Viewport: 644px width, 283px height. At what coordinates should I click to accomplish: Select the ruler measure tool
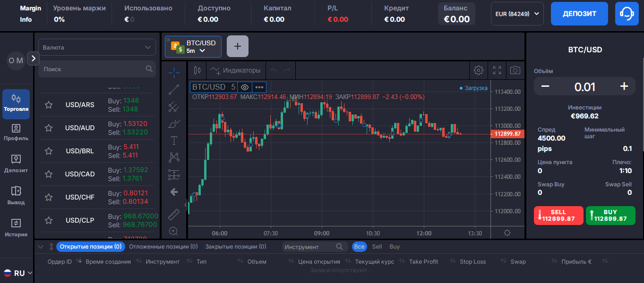click(174, 215)
